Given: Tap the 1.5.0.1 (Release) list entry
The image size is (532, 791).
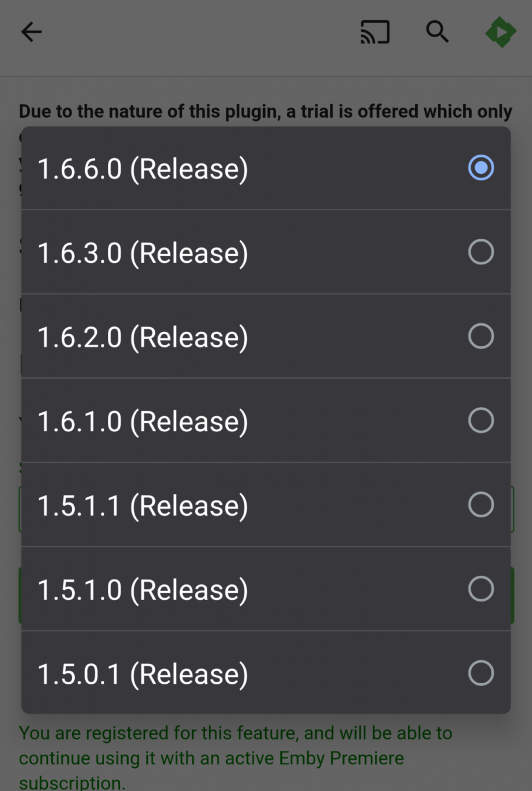Looking at the screenshot, I should point(143,674).
